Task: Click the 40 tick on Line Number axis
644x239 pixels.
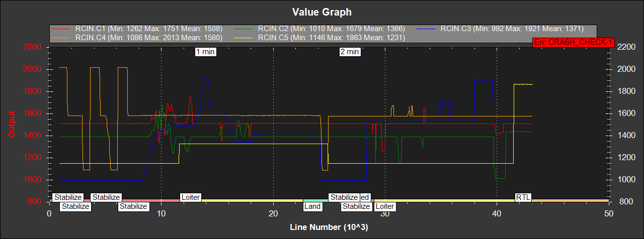Action: (497, 213)
